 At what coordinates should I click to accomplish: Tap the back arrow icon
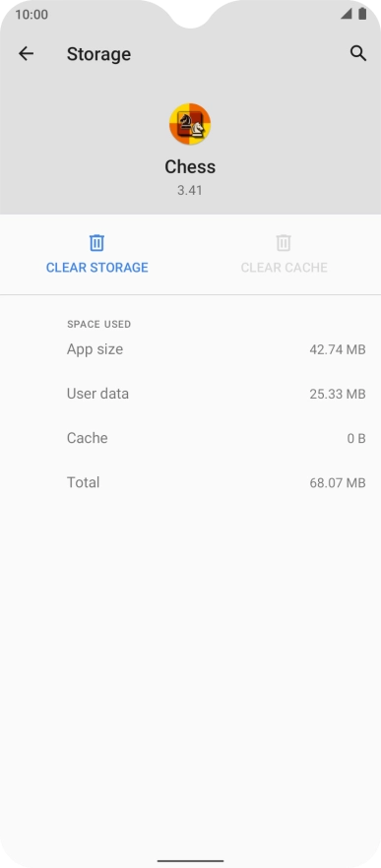(26, 54)
